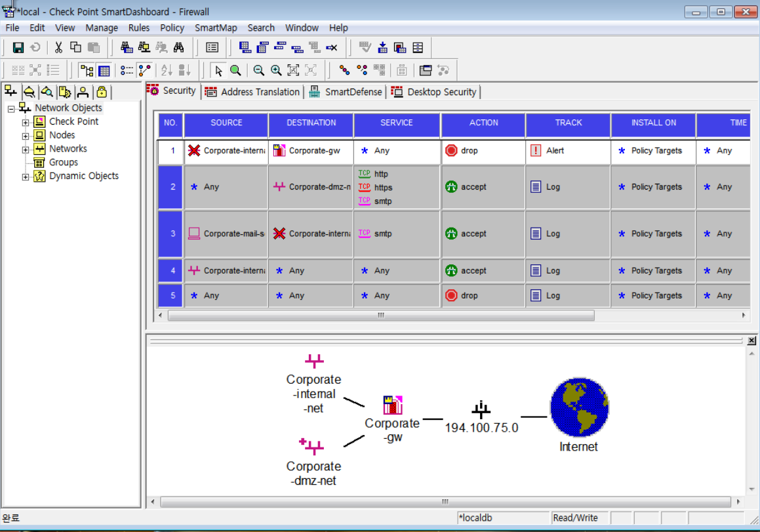This screenshot has width=760, height=532.
Task: Click the Copy icon in toolbar
Action: click(x=75, y=47)
